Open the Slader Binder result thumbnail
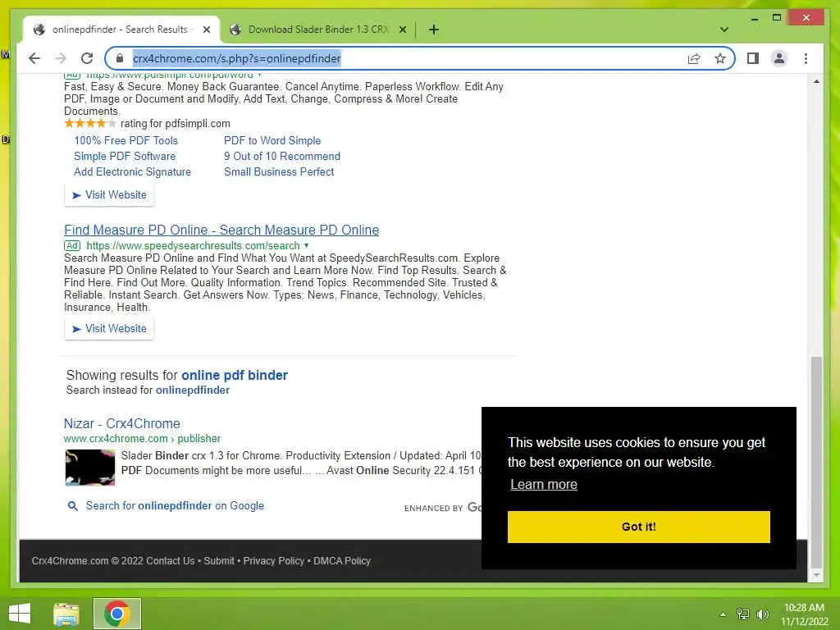Image resolution: width=840 pixels, height=630 pixels. click(90, 467)
